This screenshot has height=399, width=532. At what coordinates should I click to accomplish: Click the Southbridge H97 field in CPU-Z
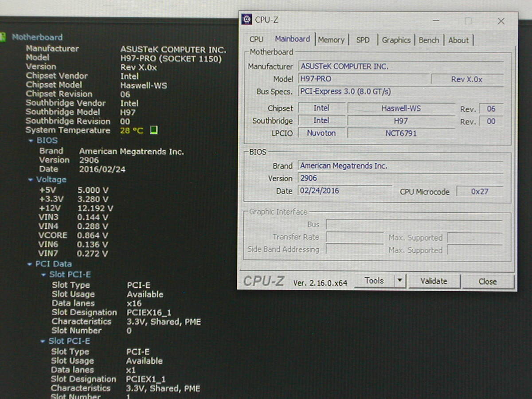tap(401, 121)
